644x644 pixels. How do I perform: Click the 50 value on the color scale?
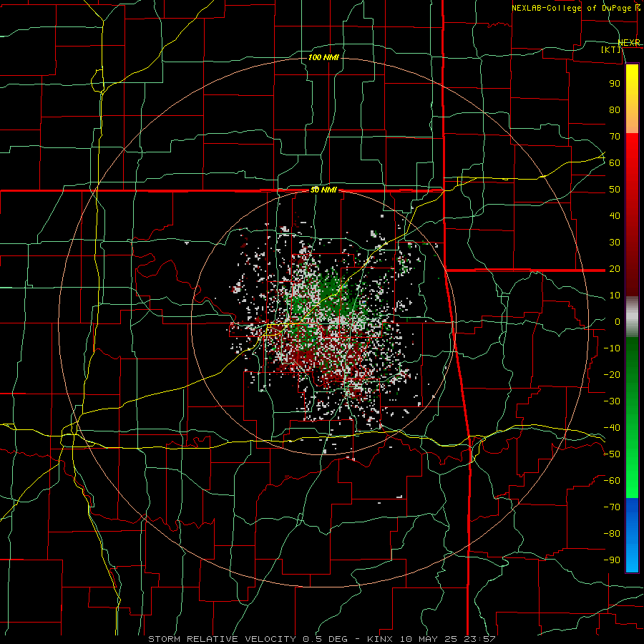point(615,190)
